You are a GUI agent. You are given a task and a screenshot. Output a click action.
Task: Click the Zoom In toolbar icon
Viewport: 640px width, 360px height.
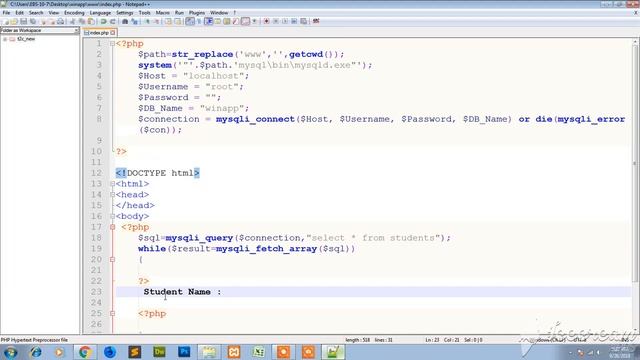[x=147, y=21]
